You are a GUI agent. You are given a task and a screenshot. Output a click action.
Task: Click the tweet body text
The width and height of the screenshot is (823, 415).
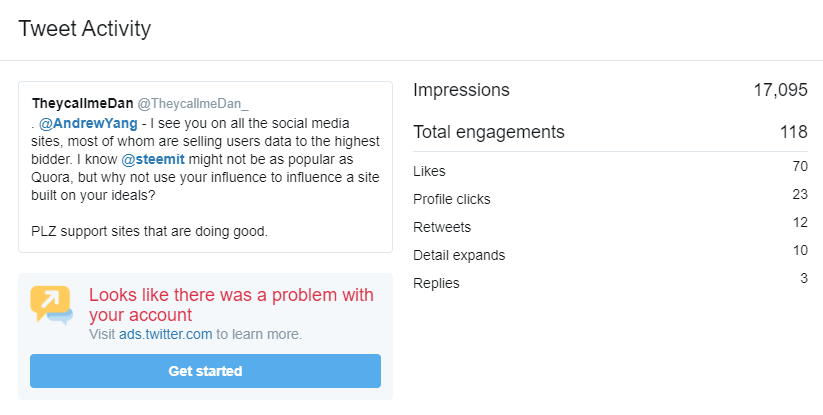click(x=203, y=177)
